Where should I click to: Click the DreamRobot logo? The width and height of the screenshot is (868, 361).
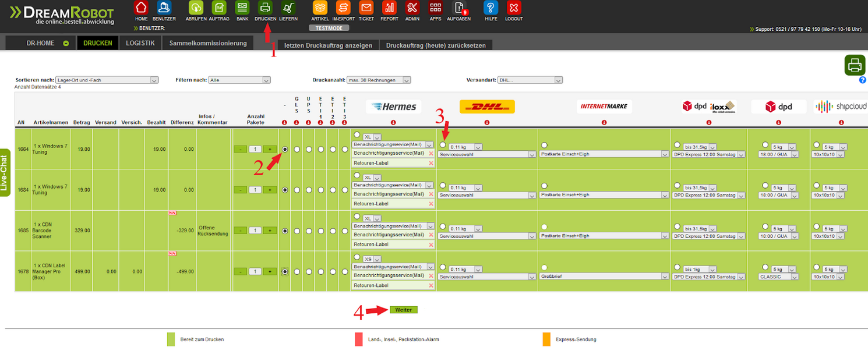tap(62, 16)
